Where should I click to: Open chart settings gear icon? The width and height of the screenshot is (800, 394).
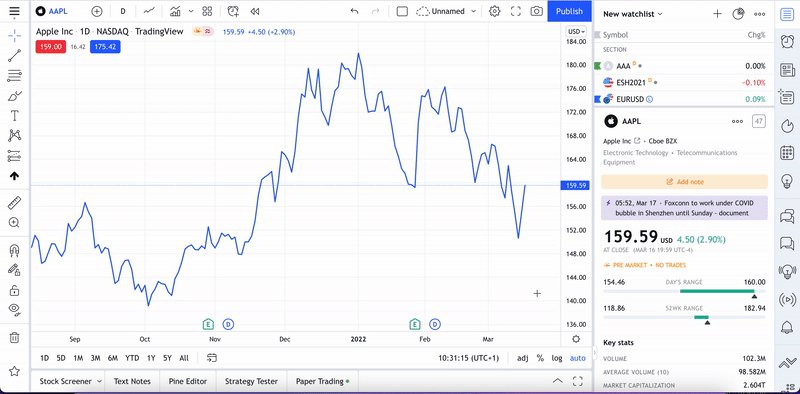tap(494, 11)
